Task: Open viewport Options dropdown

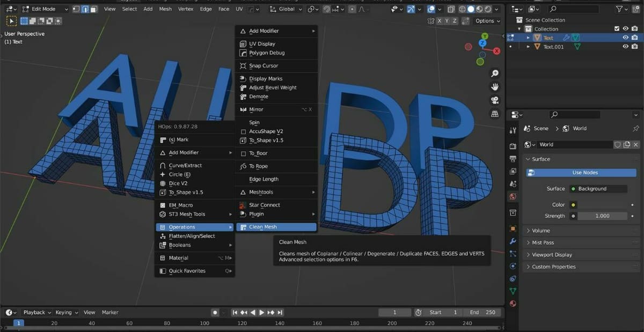Action: (x=487, y=21)
